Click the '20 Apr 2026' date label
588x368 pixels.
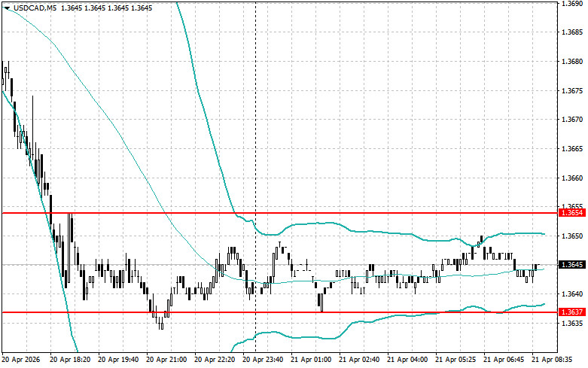pos(20,360)
